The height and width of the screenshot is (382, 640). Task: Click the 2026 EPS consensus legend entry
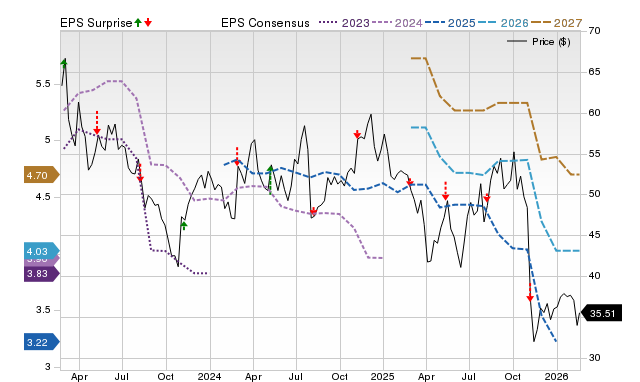(x=503, y=23)
